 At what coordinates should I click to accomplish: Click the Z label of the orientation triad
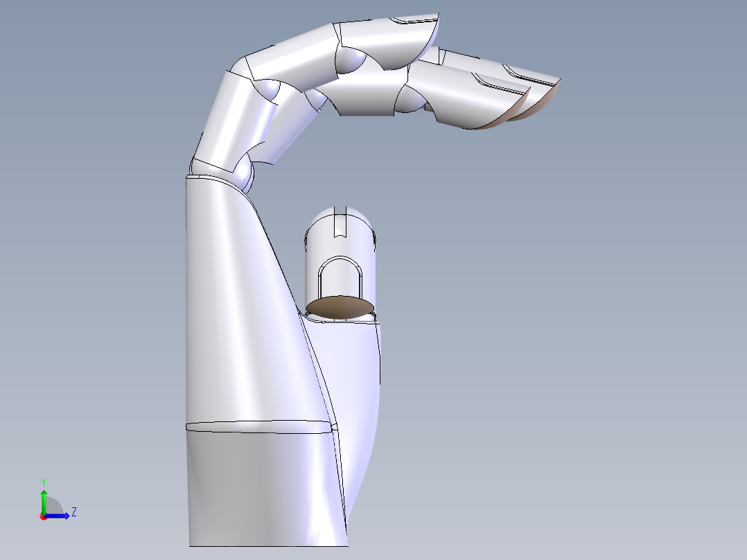74,511
